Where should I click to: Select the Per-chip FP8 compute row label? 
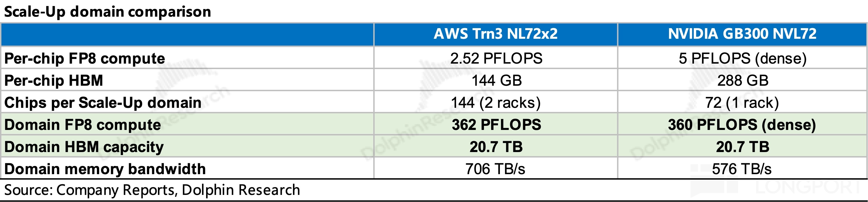click(x=85, y=58)
